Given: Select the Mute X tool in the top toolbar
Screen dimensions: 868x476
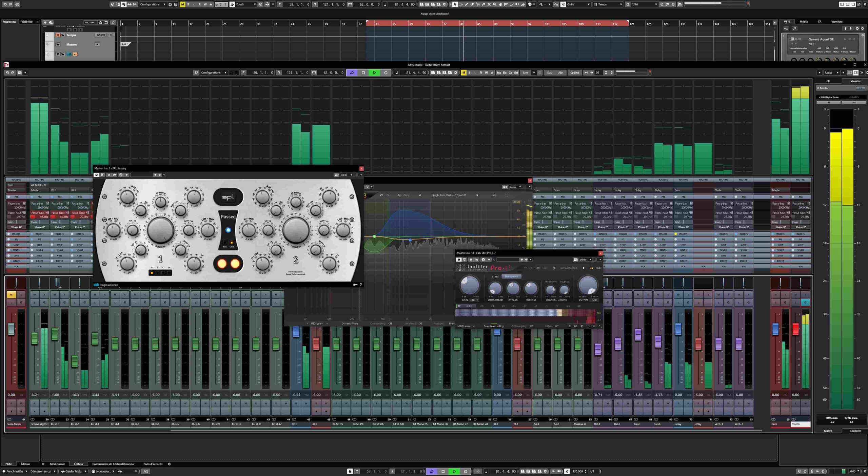Looking at the screenshot, I should point(489,4).
